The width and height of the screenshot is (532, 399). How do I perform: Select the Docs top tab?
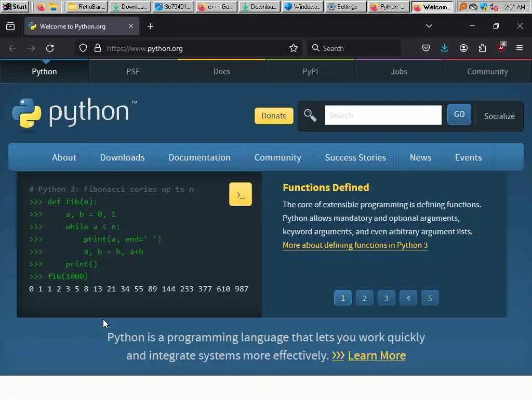tap(221, 72)
